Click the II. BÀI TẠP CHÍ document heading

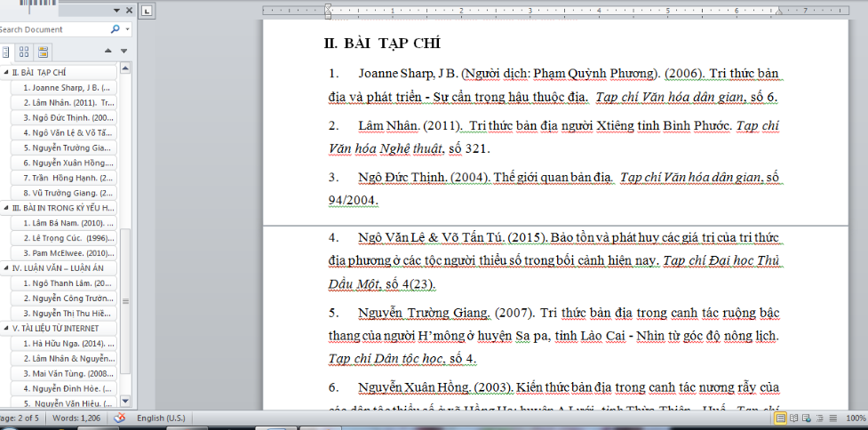click(382, 44)
